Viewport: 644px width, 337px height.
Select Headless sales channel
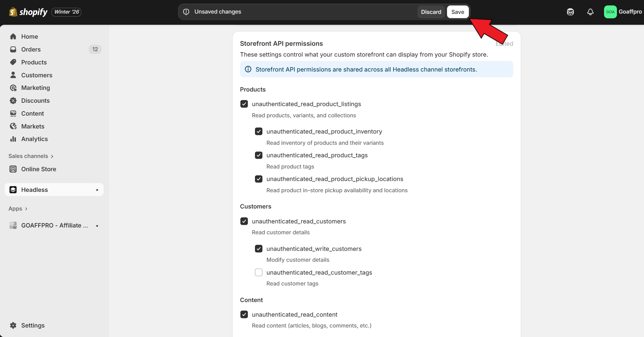35,190
